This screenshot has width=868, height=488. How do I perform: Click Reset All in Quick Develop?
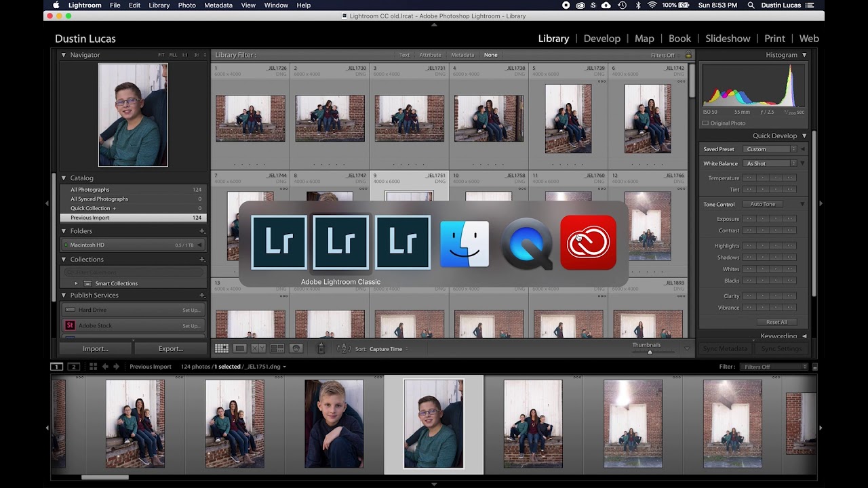(x=776, y=322)
